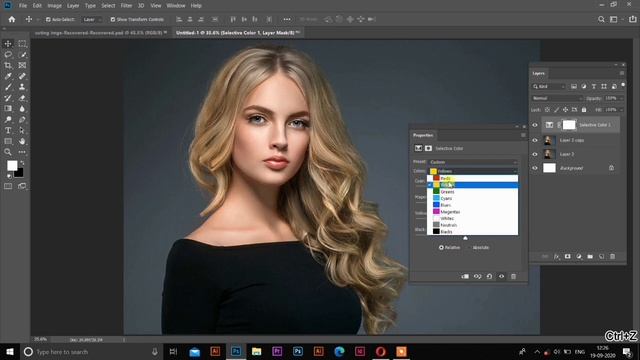Hide the Selective Color 1 layer
Image resolution: width=640 pixels, height=360 pixels.
[535, 125]
